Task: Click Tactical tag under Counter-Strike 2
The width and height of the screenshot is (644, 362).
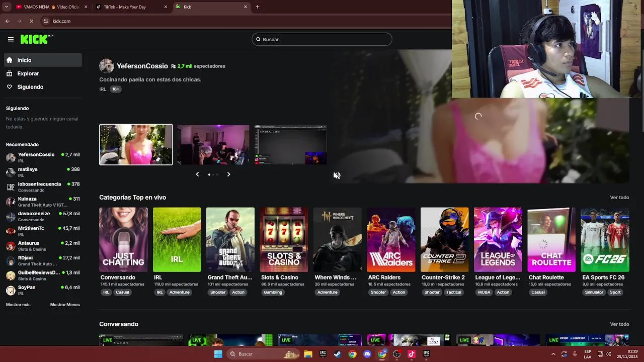Action: tap(453, 292)
